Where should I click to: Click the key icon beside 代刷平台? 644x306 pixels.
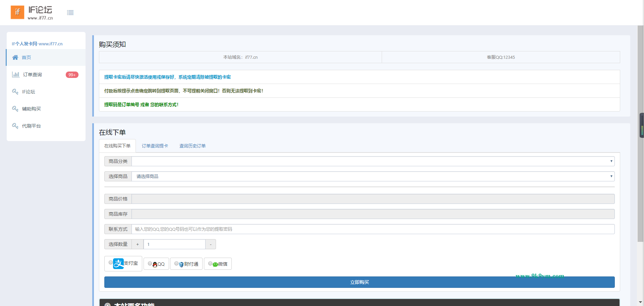point(15,126)
